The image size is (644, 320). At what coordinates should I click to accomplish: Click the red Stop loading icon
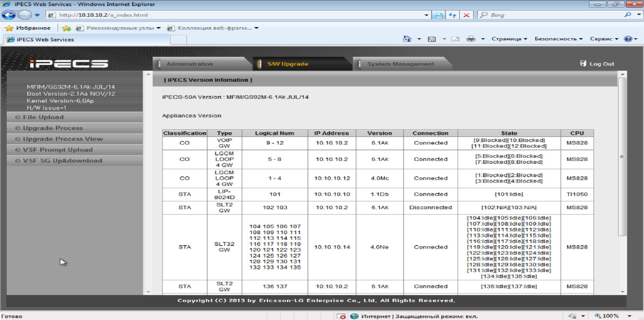[x=466, y=15]
